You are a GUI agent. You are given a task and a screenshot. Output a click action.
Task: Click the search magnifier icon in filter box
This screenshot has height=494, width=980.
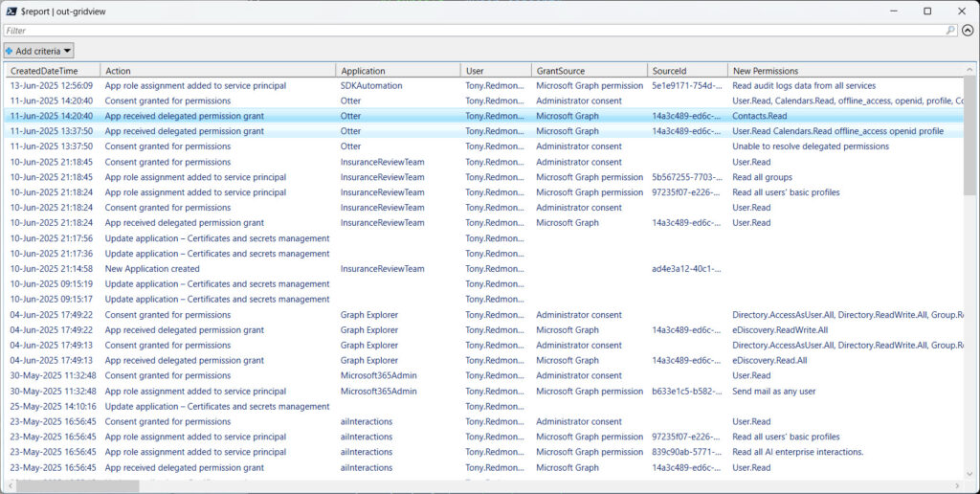pos(950,30)
